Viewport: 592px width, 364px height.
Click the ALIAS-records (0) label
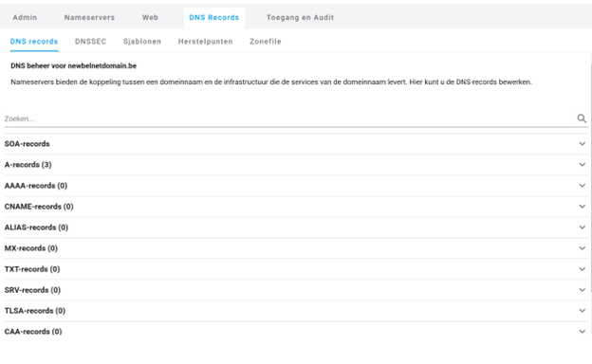(36, 227)
